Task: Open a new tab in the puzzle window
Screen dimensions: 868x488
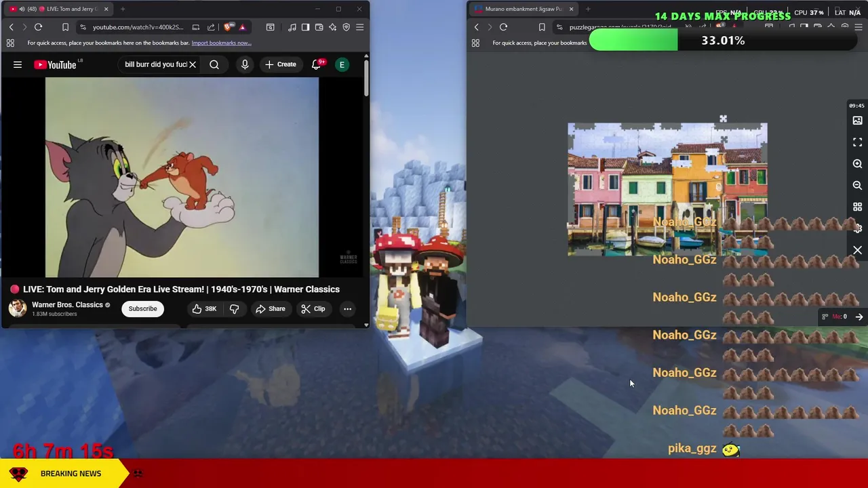Action: click(588, 9)
